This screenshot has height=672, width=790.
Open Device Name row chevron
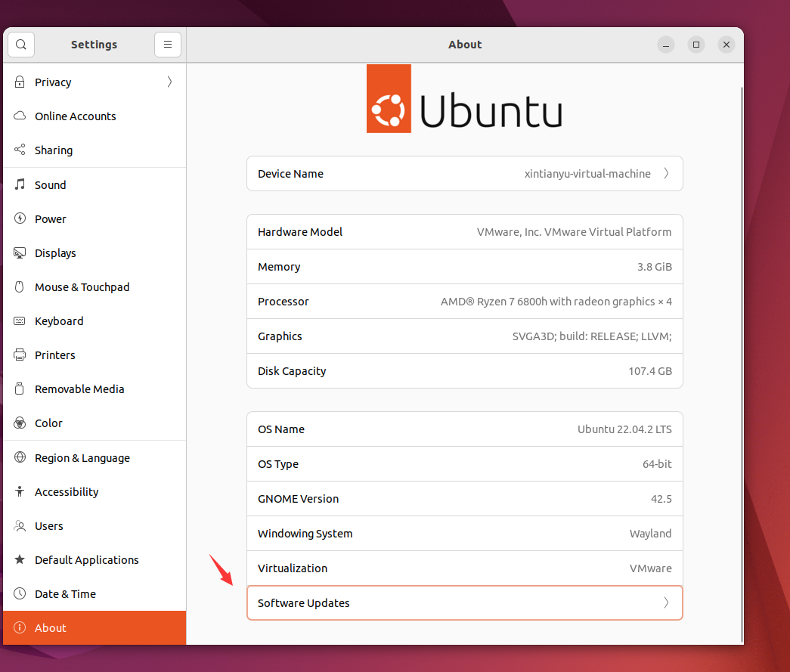coord(666,173)
